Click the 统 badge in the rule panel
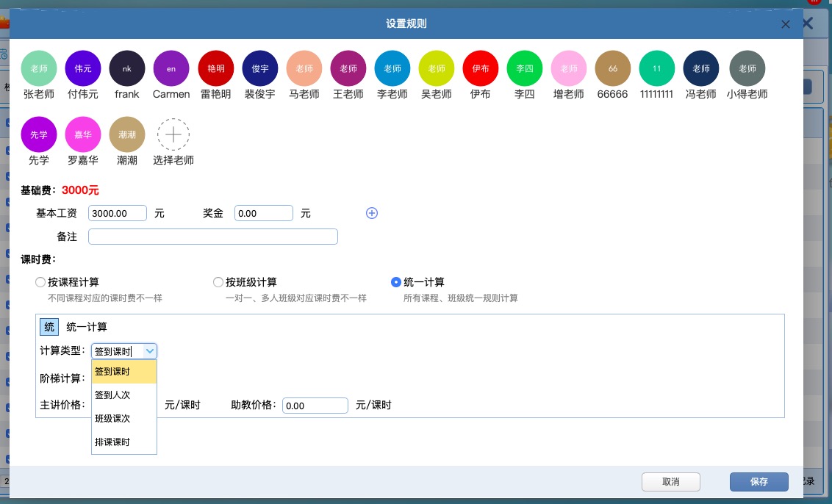 pos(49,327)
